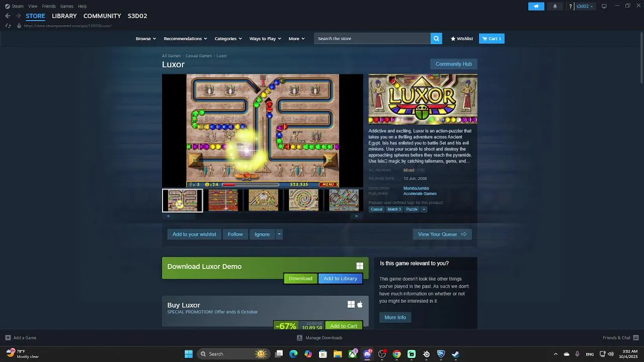The height and width of the screenshot is (362, 644).
Task: Click the forward navigation arrow
Action: pos(18,16)
